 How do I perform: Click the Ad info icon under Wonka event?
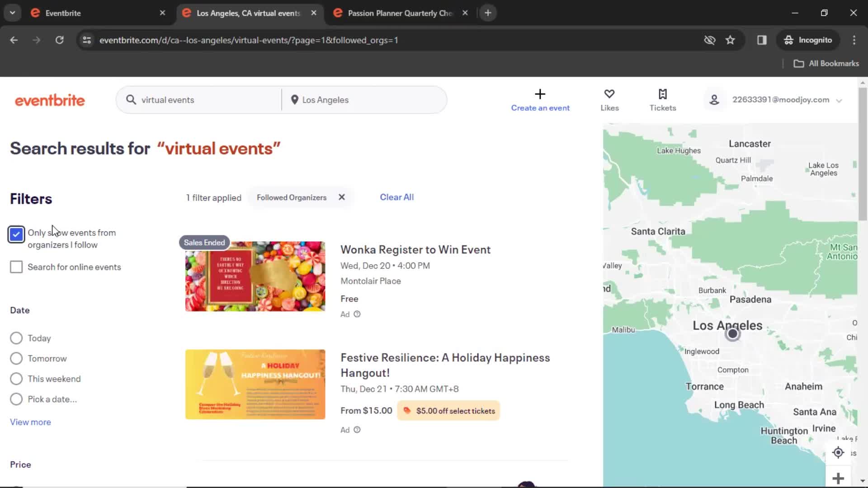[x=357, y=314]
